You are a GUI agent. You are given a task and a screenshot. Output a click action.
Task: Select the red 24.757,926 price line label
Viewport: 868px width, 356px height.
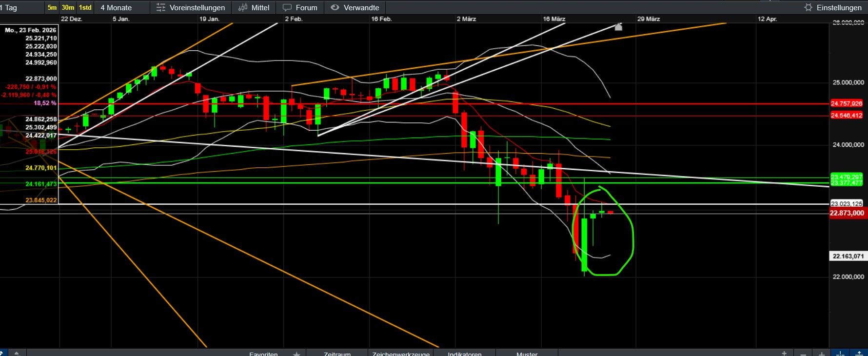pos(847,103)
